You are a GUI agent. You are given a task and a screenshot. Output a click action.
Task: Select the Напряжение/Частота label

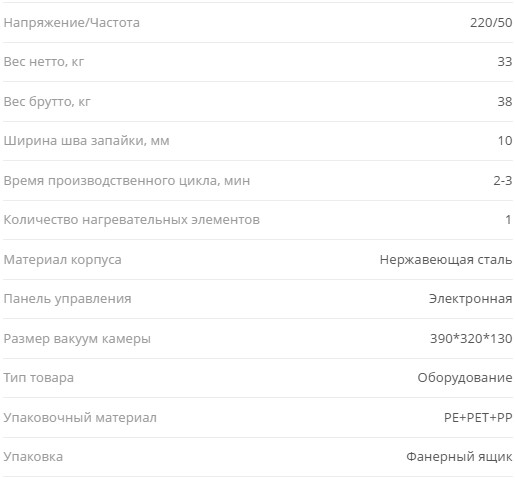[71, 23]
